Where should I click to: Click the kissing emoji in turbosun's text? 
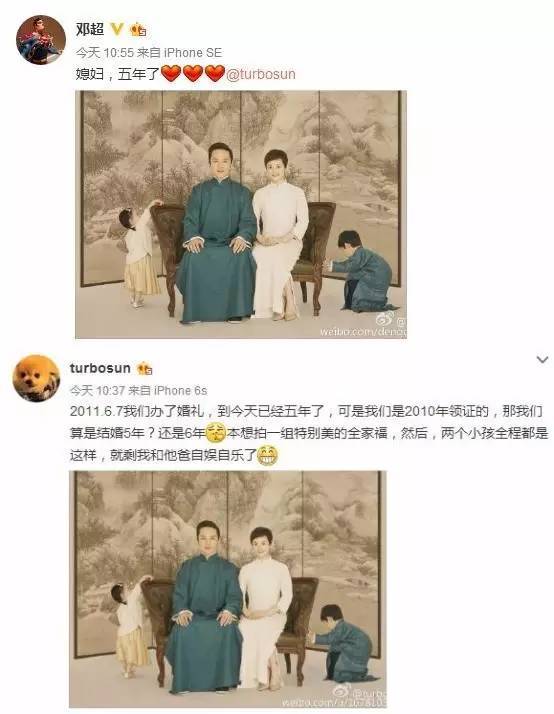coord(216,433)
